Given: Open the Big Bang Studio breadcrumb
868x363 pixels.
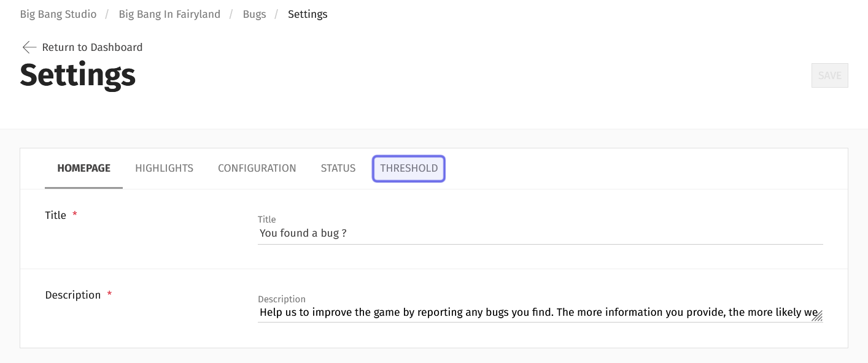Looking at the screenshot, I should tap(58, 14).
